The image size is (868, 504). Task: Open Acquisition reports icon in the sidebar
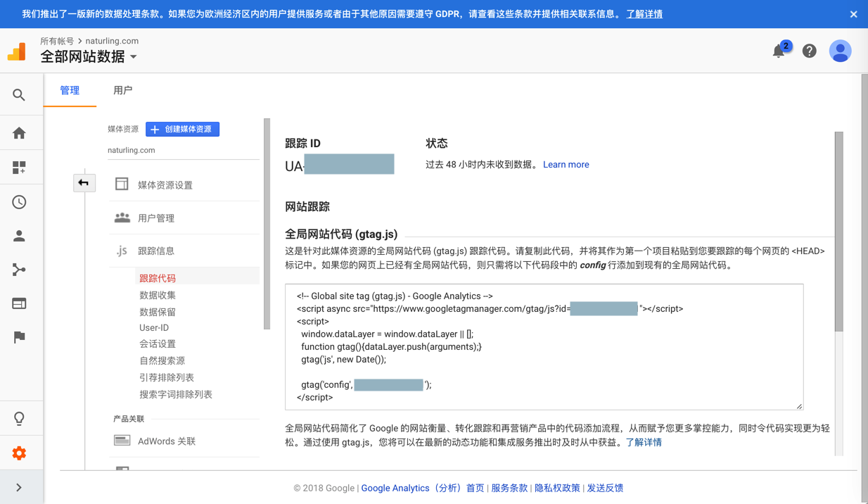[19, 270]
